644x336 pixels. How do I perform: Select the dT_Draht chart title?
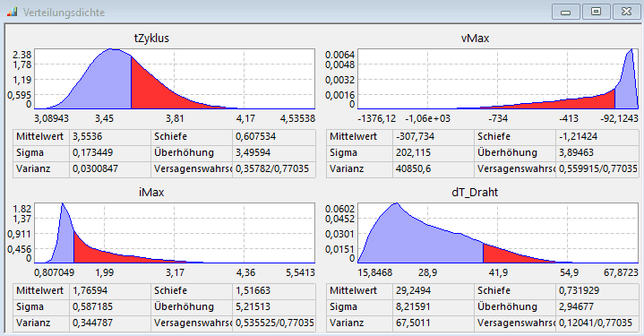pyautogui.click(x=475, y=193)
